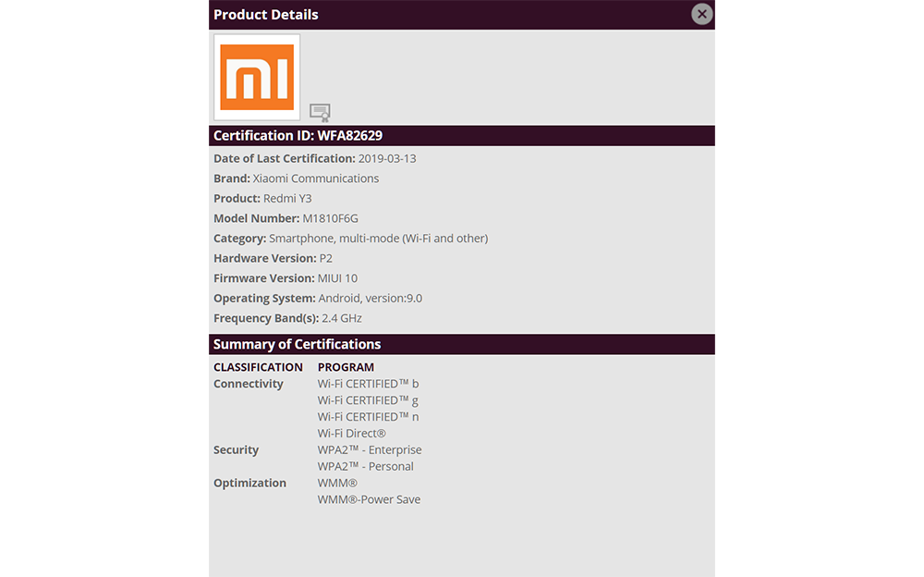The height and width of the screenshot is (577, 924).
Task: Click the Frequency Band(s) label
Action: pos(266,319)
